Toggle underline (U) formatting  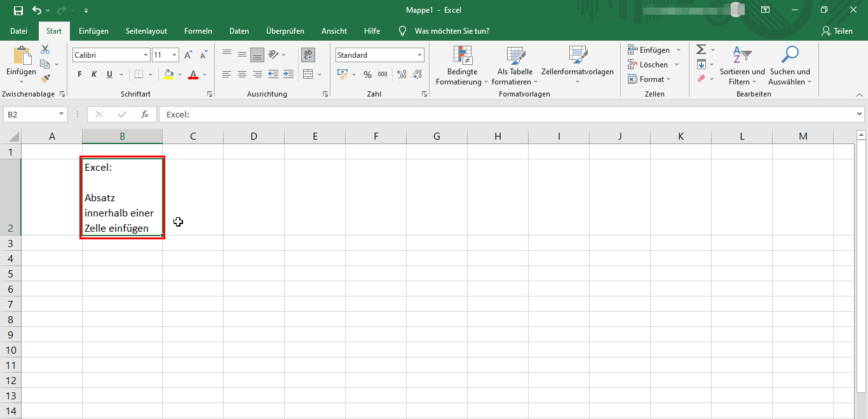109,74
